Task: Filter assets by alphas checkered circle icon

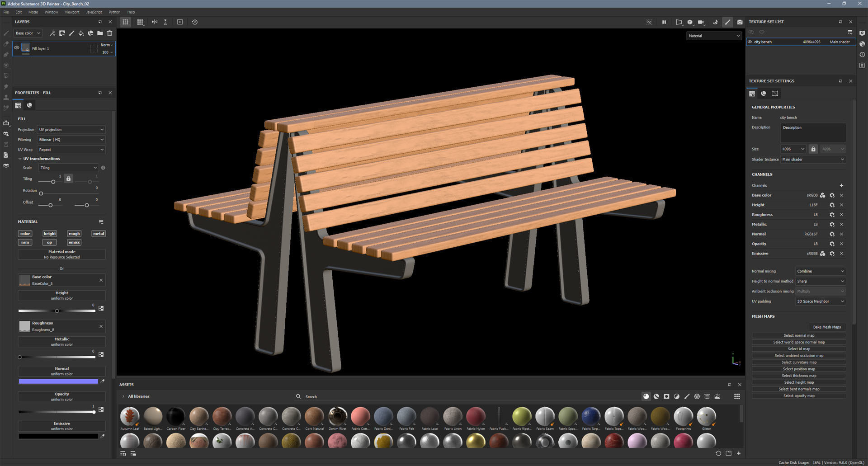Action: coord(697,396)
